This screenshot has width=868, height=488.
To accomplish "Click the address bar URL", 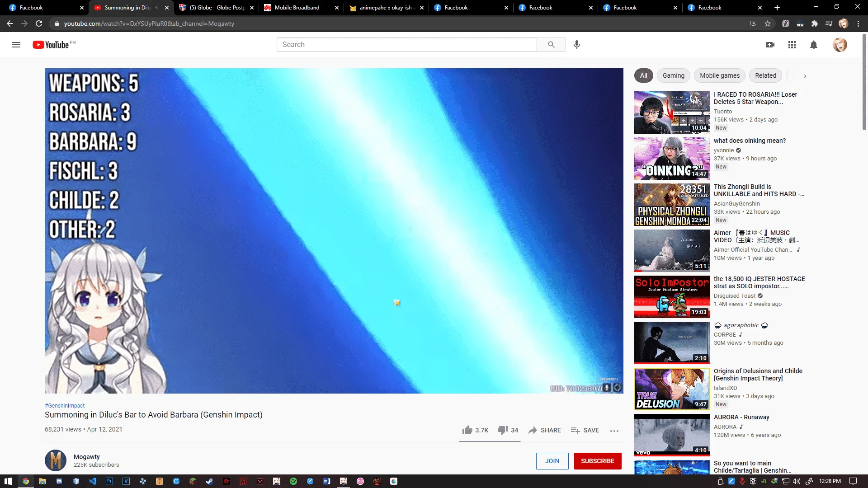I will pyautogui.click(x=149, y=23).
